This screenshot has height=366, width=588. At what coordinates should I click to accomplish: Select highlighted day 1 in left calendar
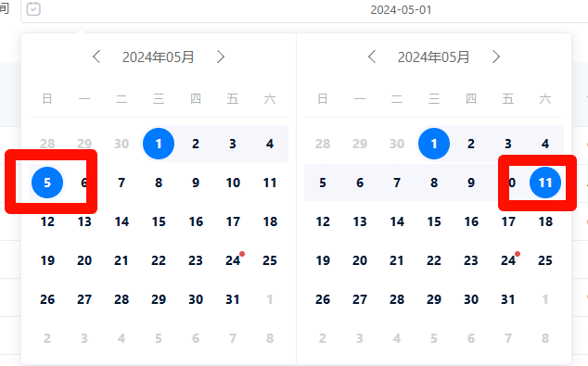coord(159,144)
